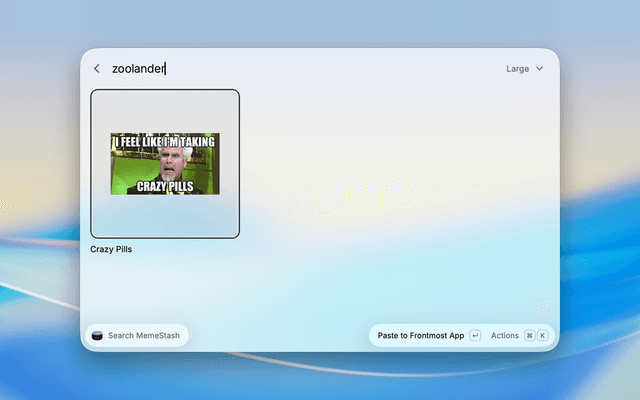Viewport: 640px width, 400px height.
Task: Select the Crazy Pills meme thumbnail
Action: click(165, 164)
